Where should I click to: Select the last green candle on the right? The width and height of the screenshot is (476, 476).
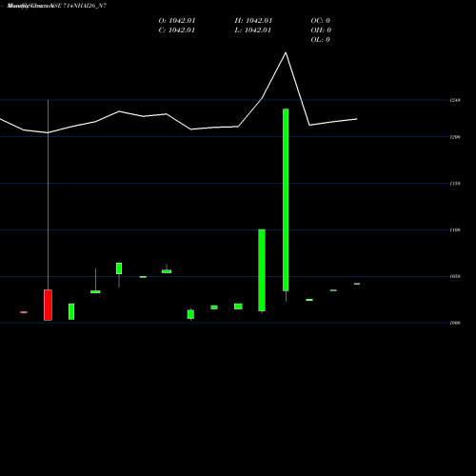357,284
